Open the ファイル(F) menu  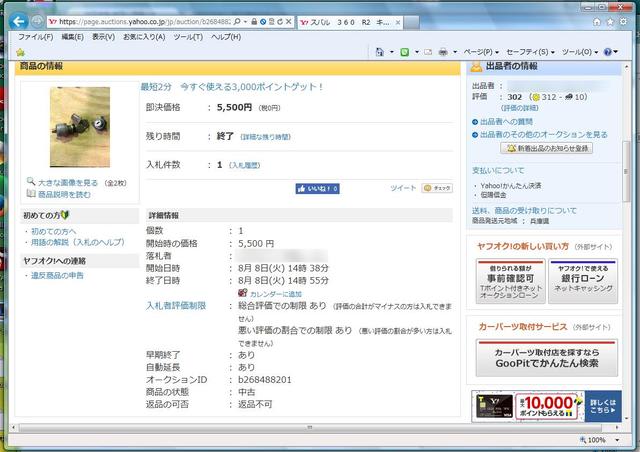pyautogui.click(x=35, y=37)
